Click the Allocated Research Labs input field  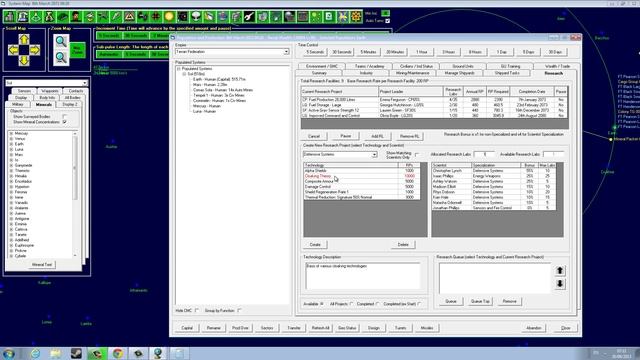(484, 155)
